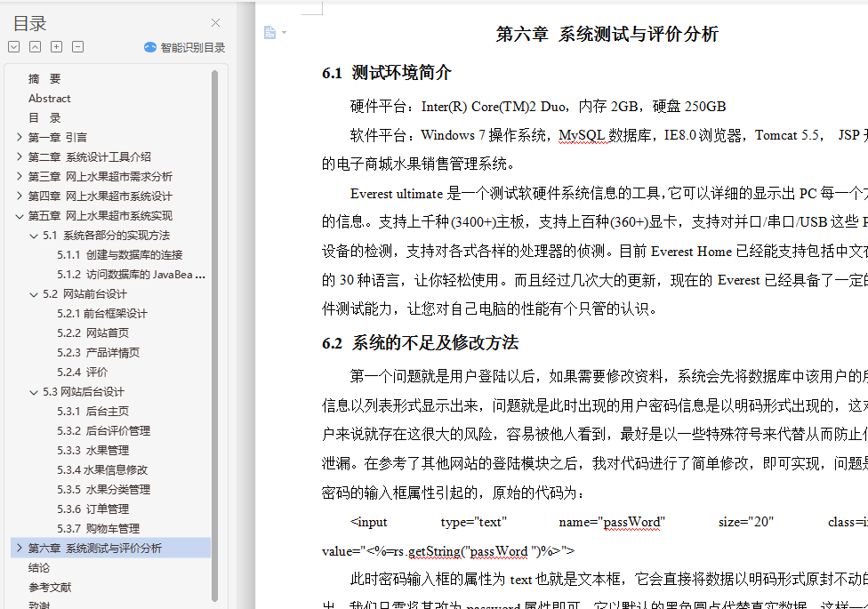Collapse section 5.3 网站后台设计
The image size is (868, 609).
click(34, 392)
